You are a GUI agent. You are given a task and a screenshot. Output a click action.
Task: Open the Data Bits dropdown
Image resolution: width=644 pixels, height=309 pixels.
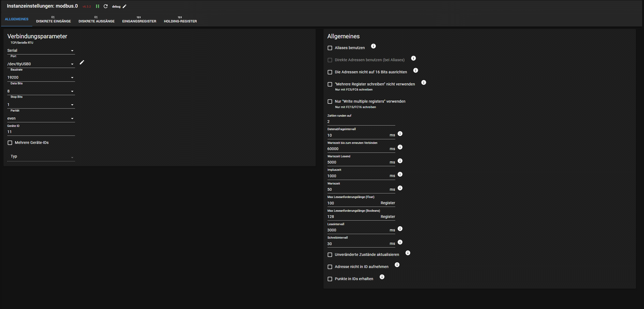[41, 91]
